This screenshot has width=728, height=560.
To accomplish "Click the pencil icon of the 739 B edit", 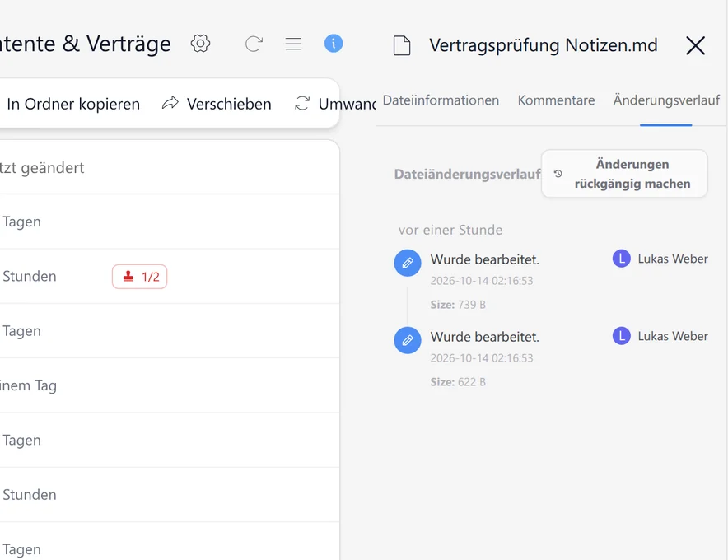I will point(408,263).
